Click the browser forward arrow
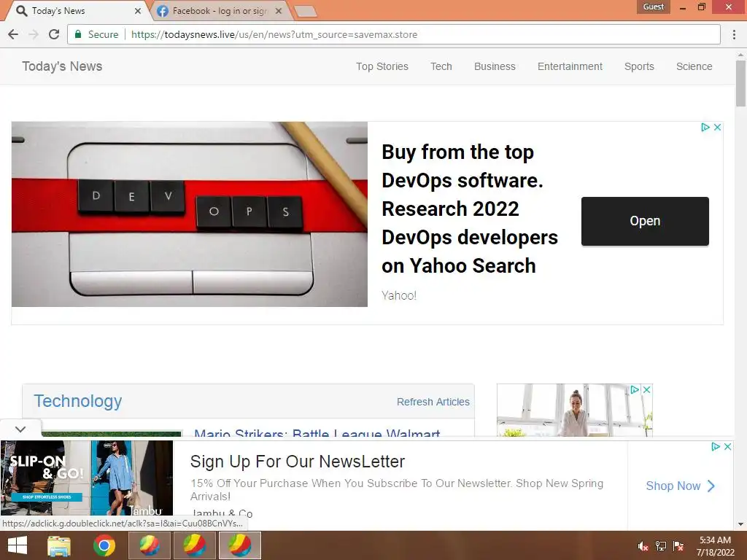 [x=34, y=34]
